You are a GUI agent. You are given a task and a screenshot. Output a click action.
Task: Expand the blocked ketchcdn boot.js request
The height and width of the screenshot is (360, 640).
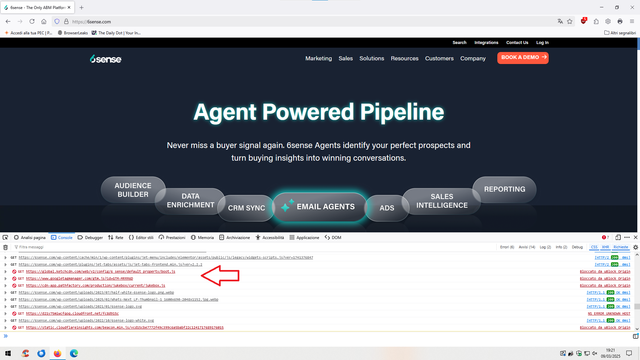tap(5, 271)
